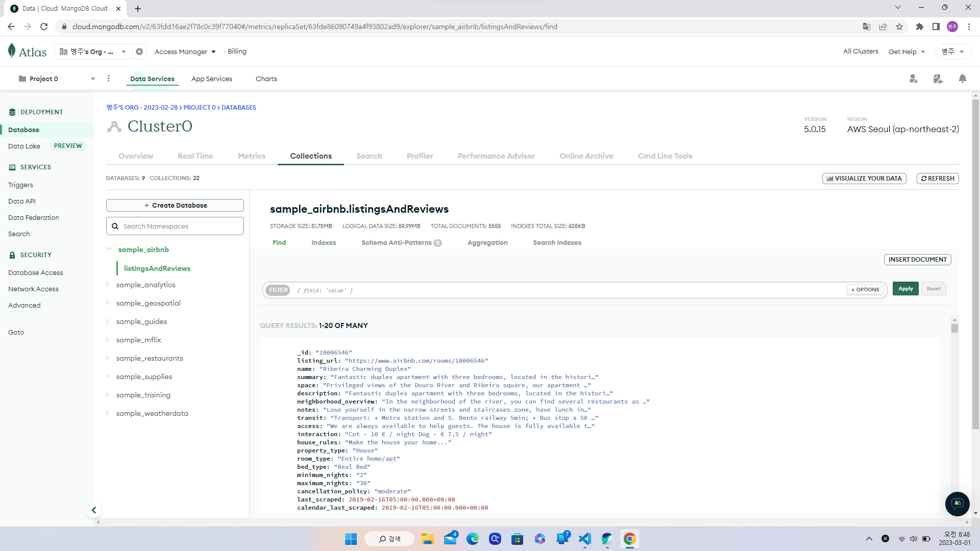Reset the query filter

[x=934, y=289]
